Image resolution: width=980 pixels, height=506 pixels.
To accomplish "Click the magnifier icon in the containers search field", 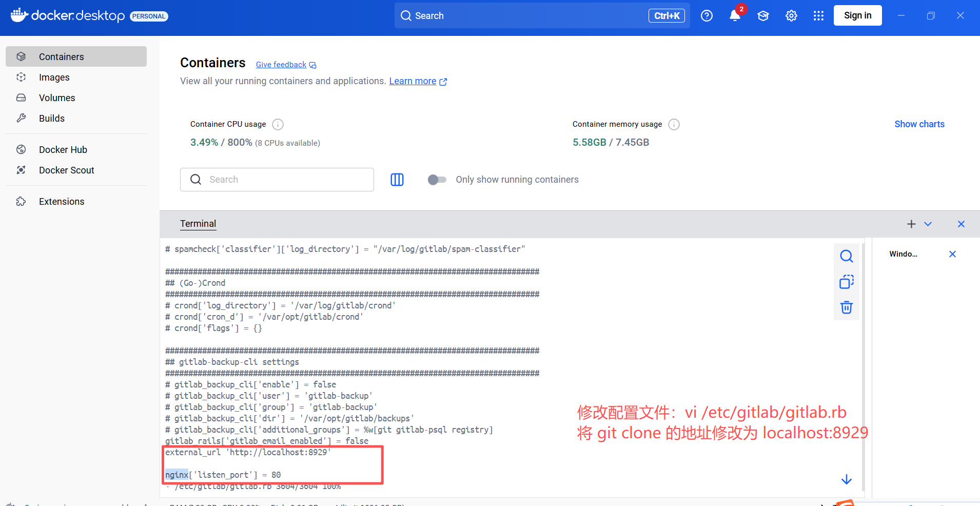I will click(x=195, y=180).
